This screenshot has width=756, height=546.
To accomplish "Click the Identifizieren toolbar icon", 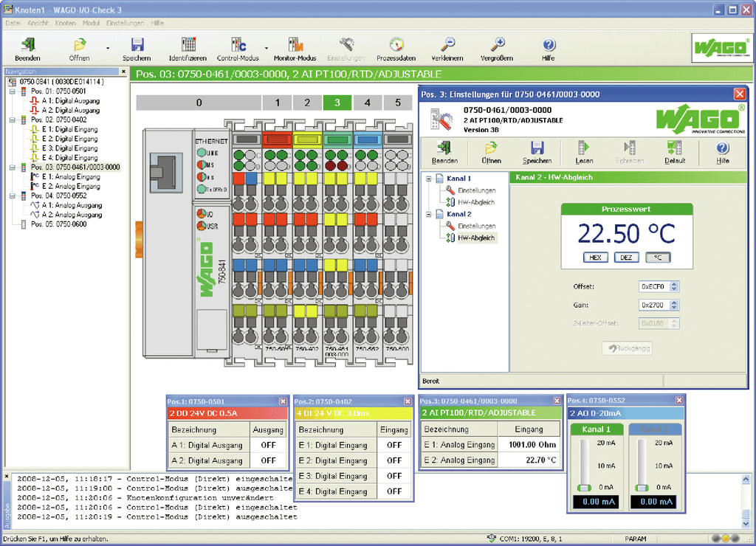I will click(x=188, y=46).
